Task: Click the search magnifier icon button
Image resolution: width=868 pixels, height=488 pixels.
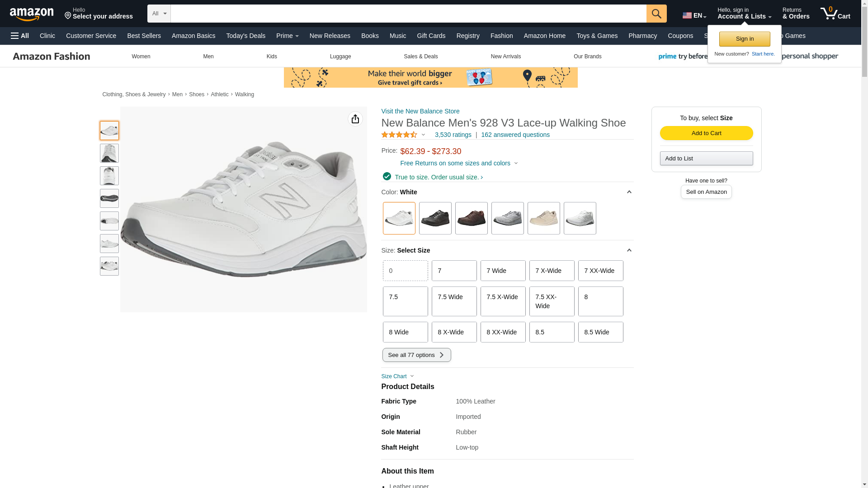Action: pos(656,14)
